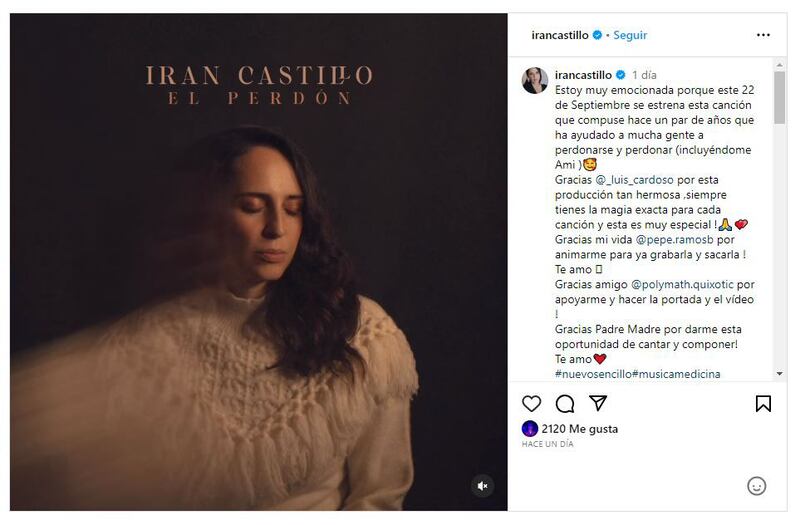The height and width of the screenshot is (525, 800).
Task: Open emoji picker smiley icon
Action: coord(757,486)
